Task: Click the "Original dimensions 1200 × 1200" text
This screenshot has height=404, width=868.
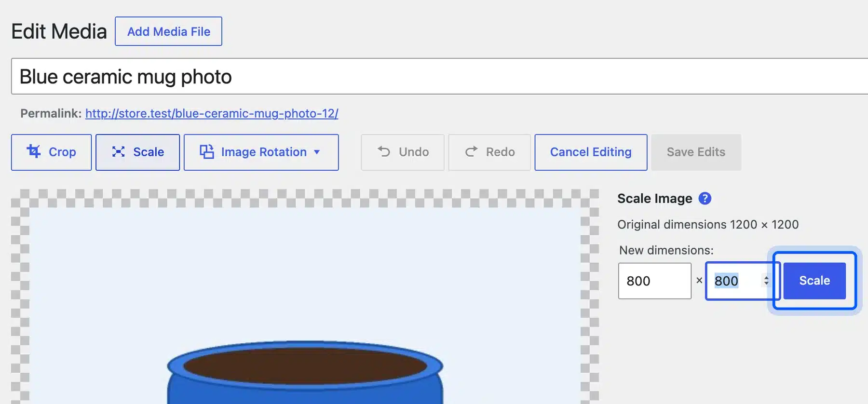Action: (x=708, y=224)
